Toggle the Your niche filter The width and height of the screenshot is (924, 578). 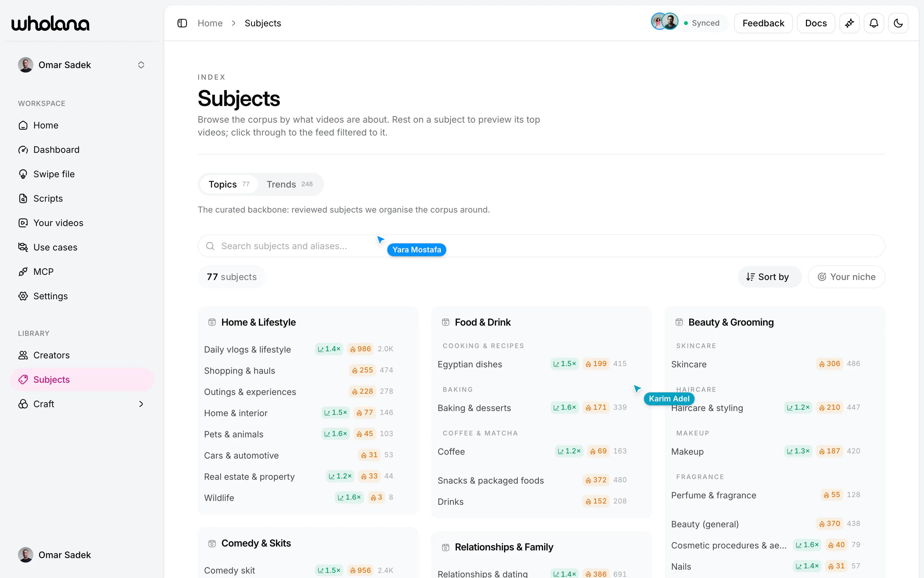(x=846, y=277)
